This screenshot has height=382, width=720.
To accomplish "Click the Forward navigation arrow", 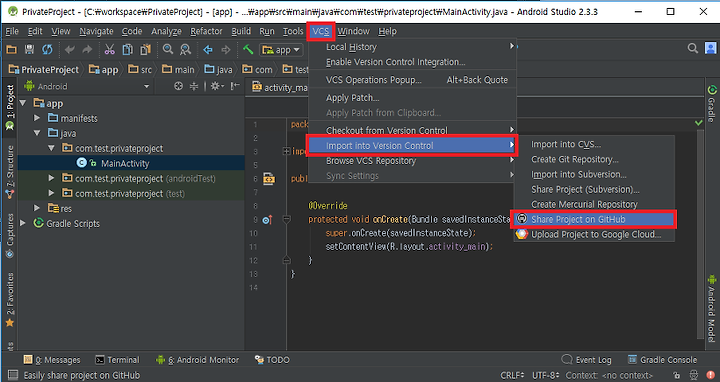I will pos(225,49).
